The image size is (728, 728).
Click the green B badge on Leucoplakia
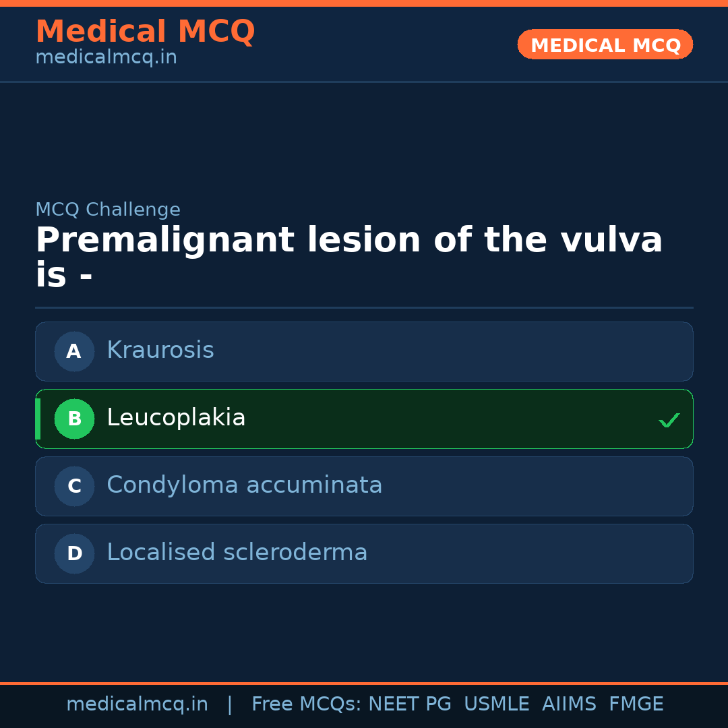tap(74, 419)
